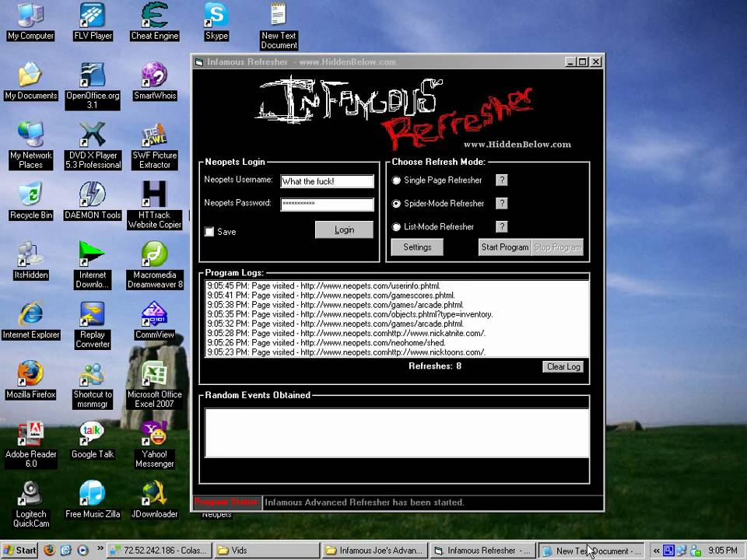Click the Skype desktop shortcut

click(216, 22)
